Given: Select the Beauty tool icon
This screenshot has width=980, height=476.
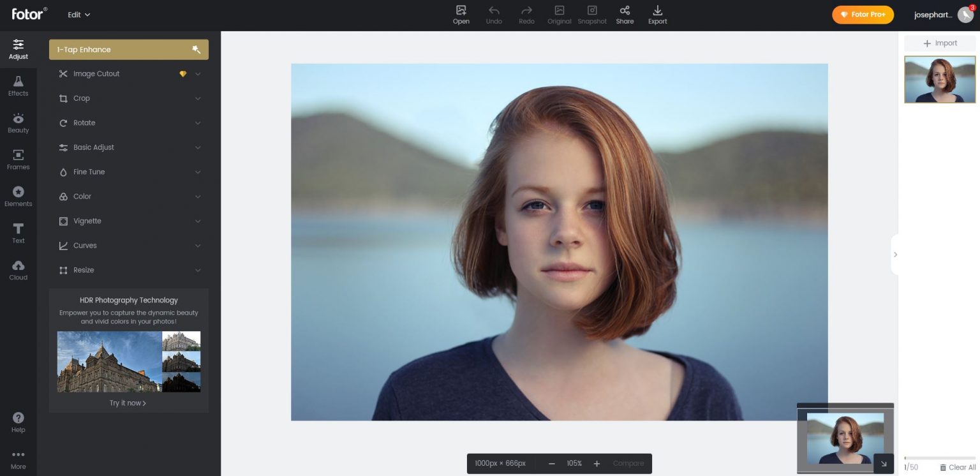Looking at the screenshot, I should point(18,123).
